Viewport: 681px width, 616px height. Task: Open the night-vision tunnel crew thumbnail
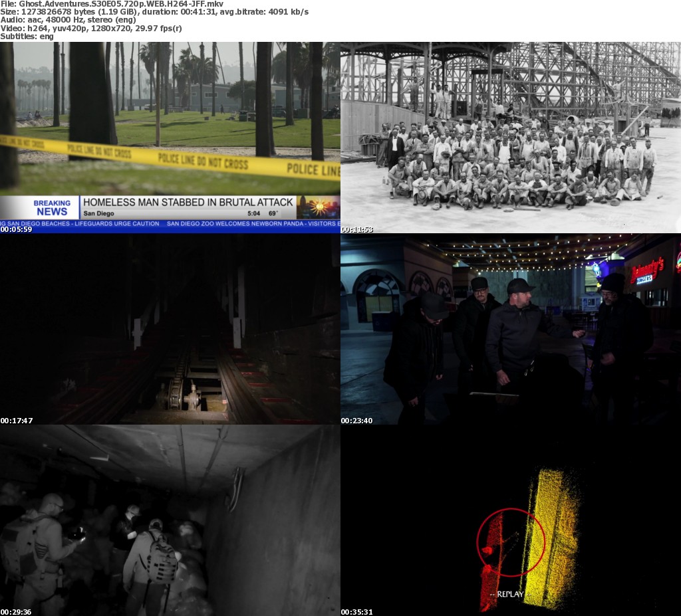coord(170,520)
